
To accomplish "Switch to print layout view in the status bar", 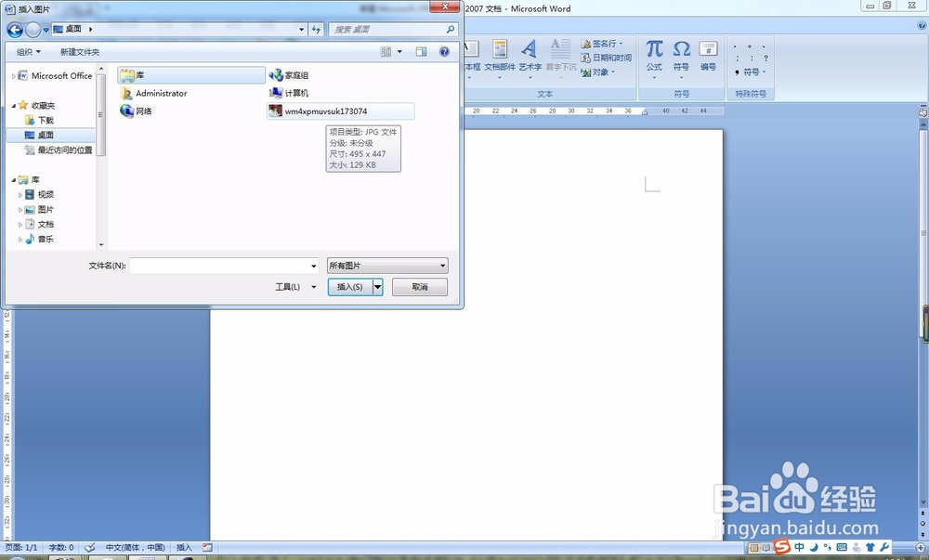I will pos(753,548).
